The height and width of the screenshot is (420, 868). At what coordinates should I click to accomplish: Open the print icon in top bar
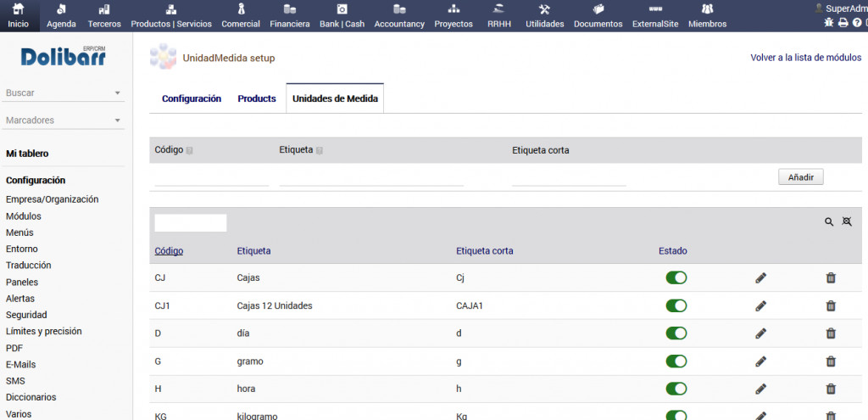coord(843,23)
